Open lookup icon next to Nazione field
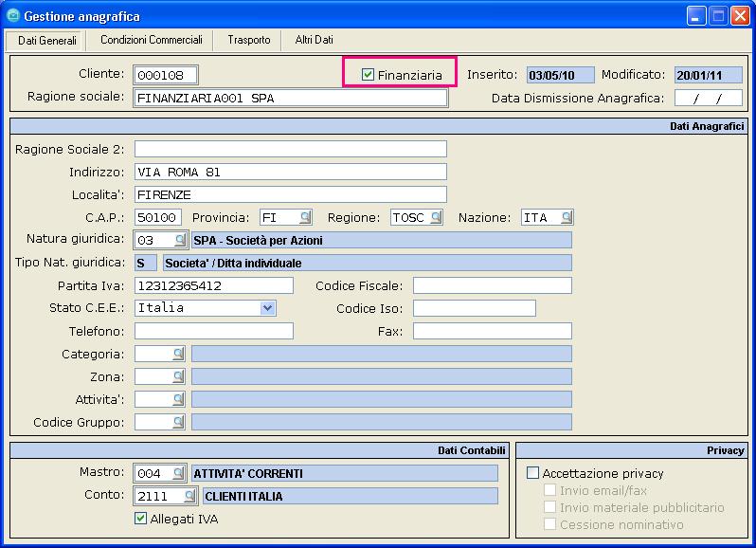Viewport: 756px width, 548px height. point(566,217)
